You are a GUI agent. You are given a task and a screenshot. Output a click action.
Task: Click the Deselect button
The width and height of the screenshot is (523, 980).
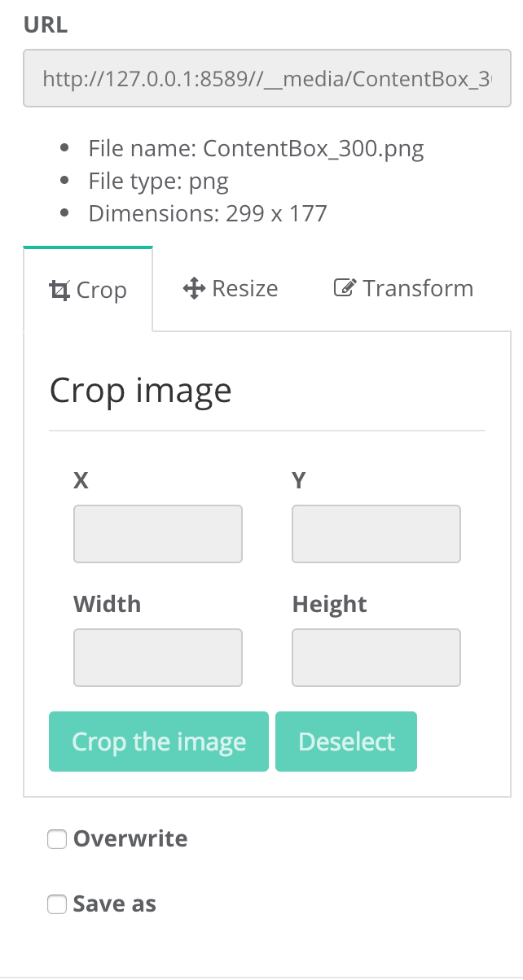pyautogui.click(x=346, y=742)
